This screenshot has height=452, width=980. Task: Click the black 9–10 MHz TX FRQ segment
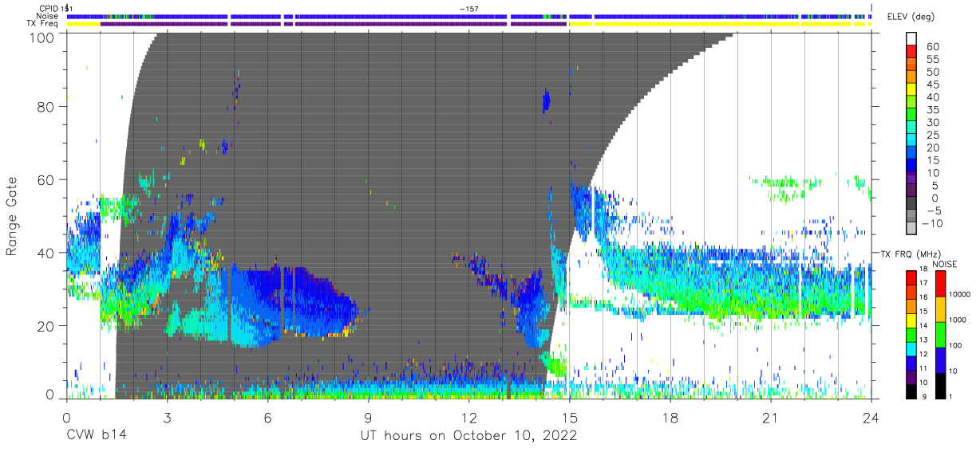tap(911, 391)
